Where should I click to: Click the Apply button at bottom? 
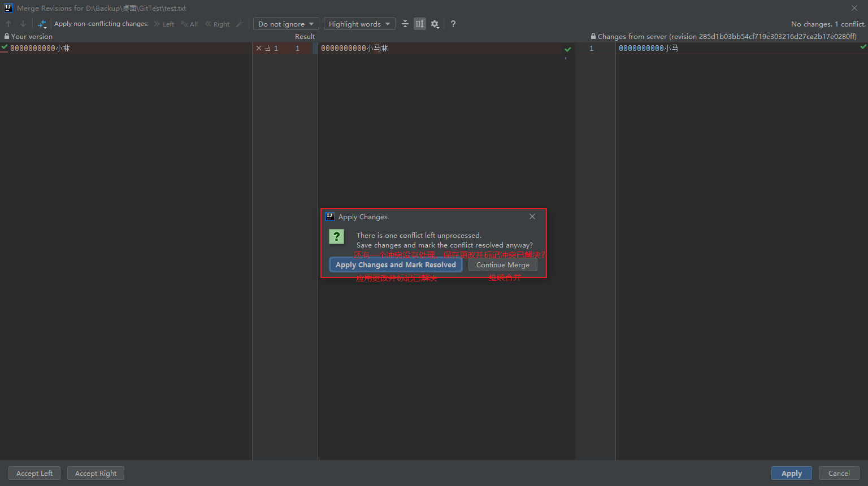pyautogui.click(x=792, y=473)
